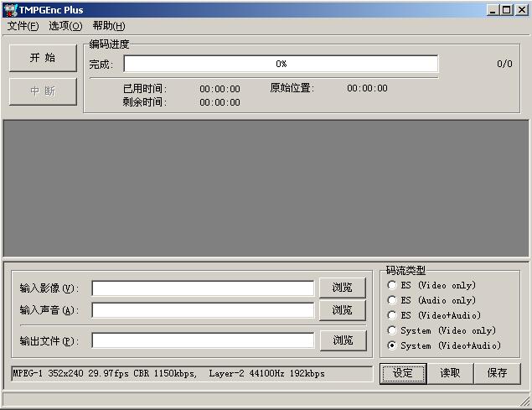The width and height of the screenshot is (532, 410).
Task: Open the 文件(F) menu
Action: [x=23, y=26]
